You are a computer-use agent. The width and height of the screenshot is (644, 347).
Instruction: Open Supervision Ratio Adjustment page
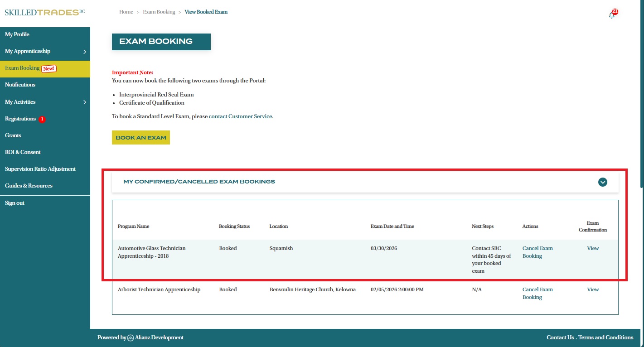coord(40,169)
